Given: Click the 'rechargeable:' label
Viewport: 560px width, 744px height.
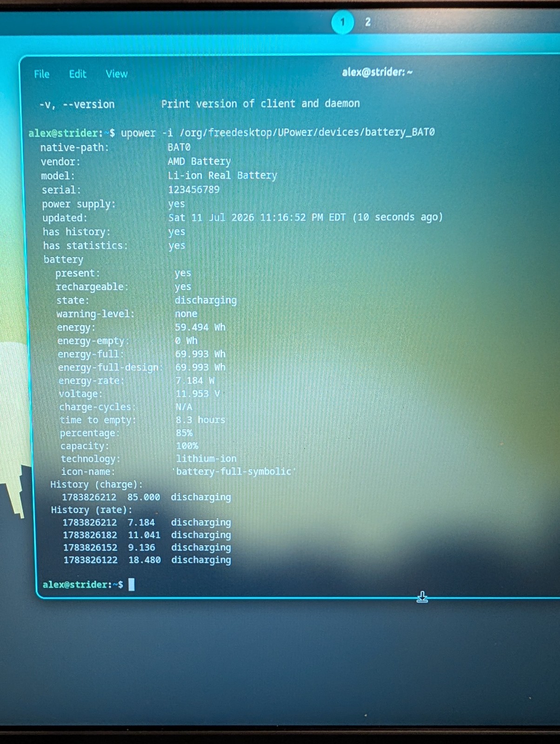Looking at the screenshot, I should [x=92, y=286].
